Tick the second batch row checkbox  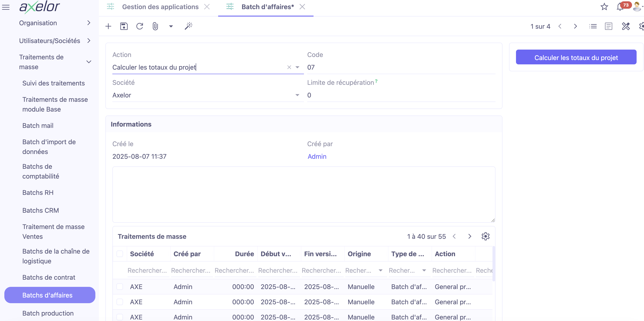click(x=120, y=302)
